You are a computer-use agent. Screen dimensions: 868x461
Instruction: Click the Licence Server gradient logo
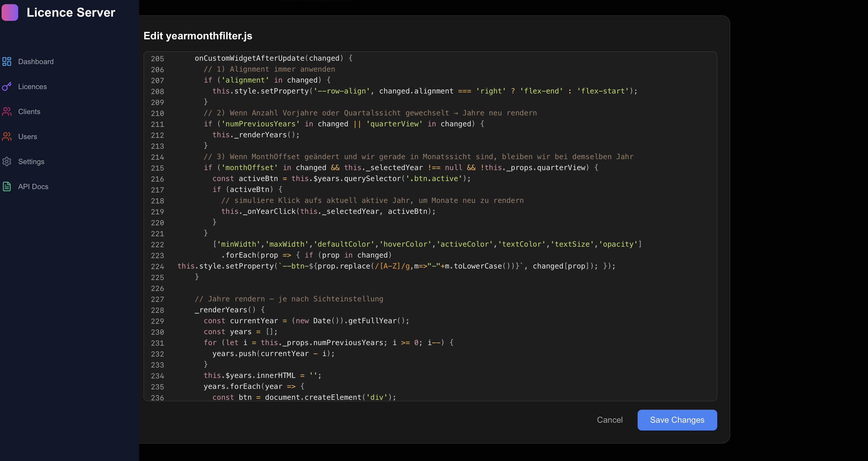click(x=10, y=12)
